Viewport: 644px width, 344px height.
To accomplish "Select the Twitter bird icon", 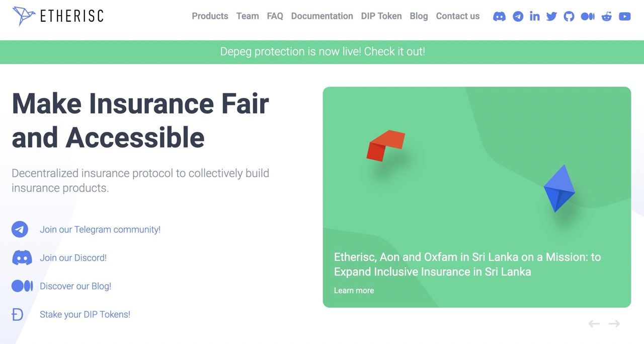I will tap(551, 16).
